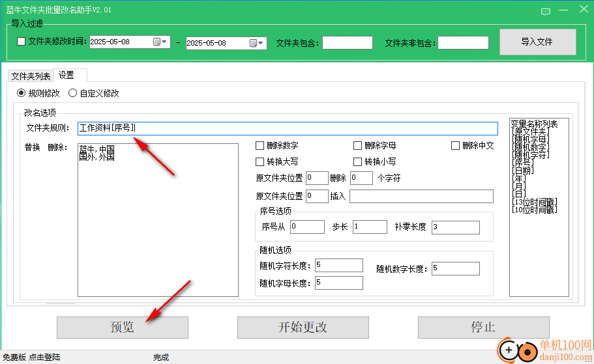
Task: Enable the 转换大写 checkbox
Action: pos(260,162)
